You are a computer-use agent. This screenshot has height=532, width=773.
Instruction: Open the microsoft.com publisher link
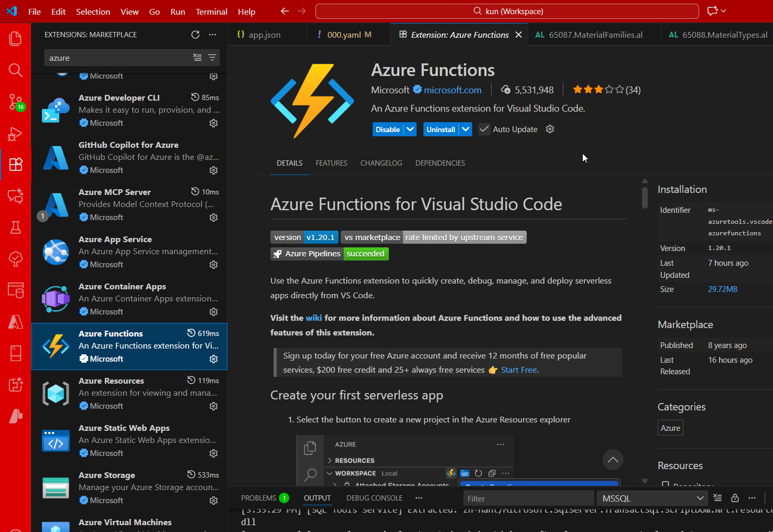(x=452, y=90)
